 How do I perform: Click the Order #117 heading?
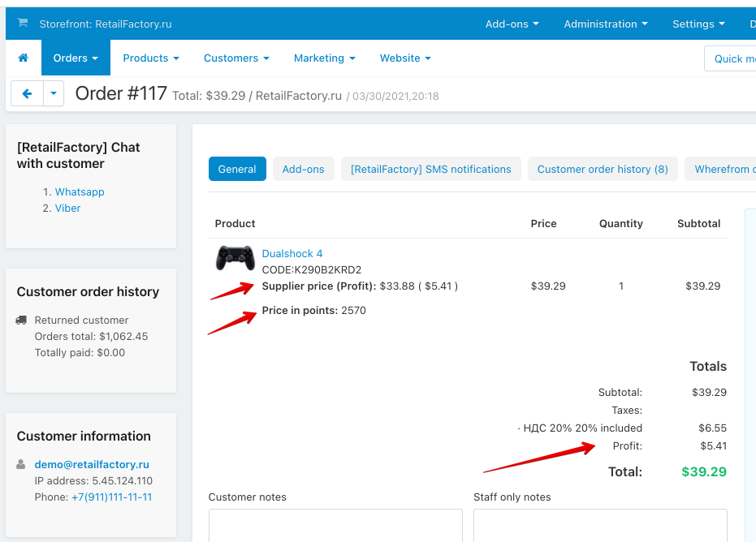point(121,93)
